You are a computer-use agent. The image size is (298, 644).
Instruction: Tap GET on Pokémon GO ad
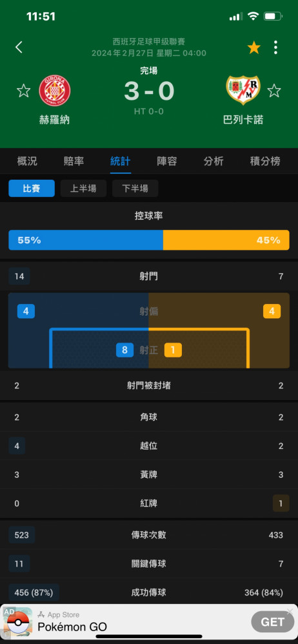click(272, 622)
